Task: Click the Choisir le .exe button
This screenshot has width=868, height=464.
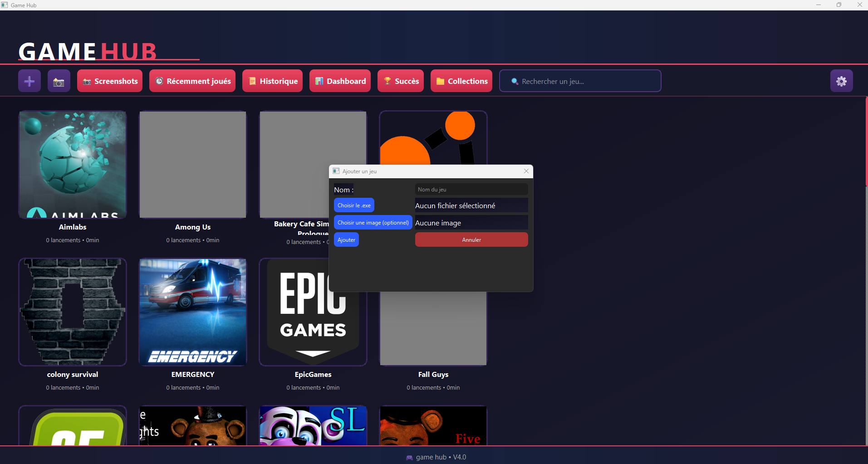Action: tap(354, 205)
